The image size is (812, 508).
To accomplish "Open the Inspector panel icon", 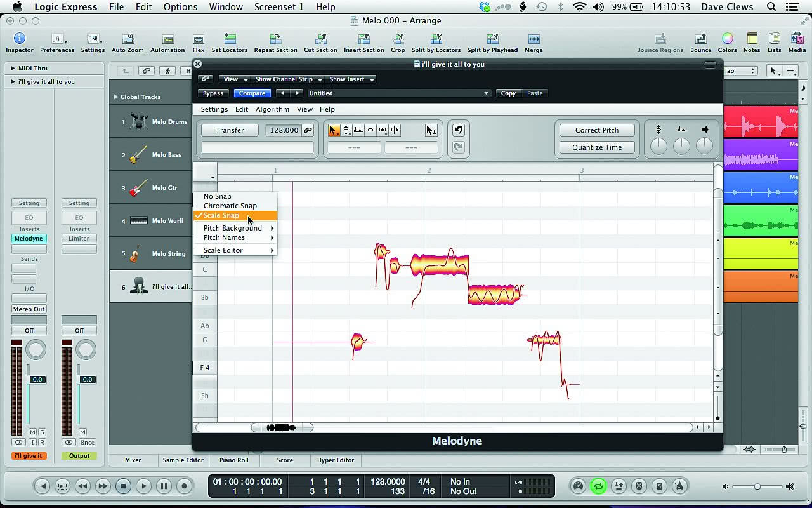I will click(x=19, y=39).
